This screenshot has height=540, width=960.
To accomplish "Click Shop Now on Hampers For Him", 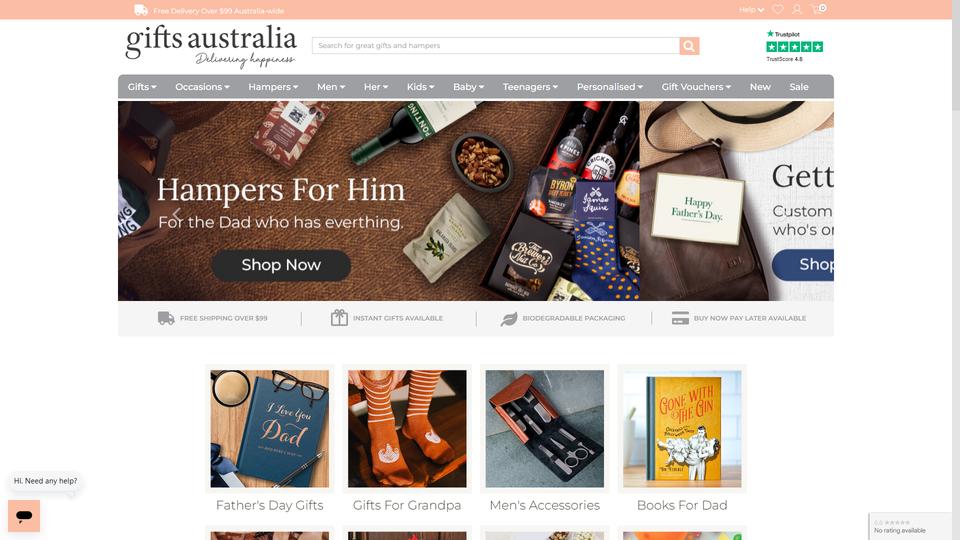I will [x=281, y=265].
